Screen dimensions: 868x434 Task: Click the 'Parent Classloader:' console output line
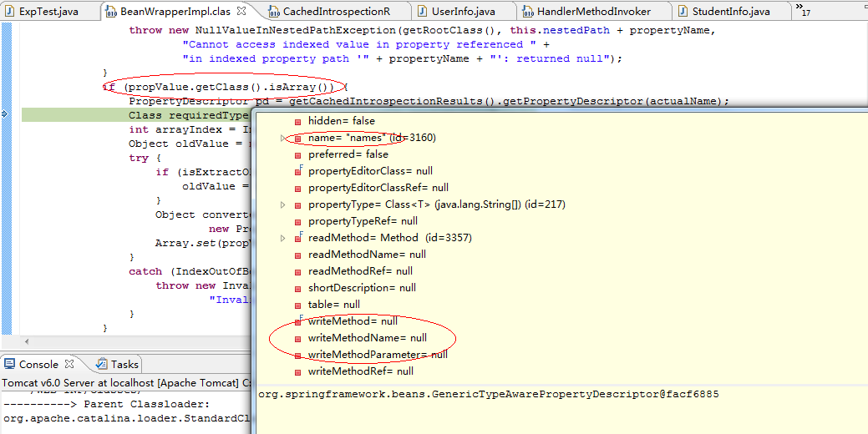point(106,404)
